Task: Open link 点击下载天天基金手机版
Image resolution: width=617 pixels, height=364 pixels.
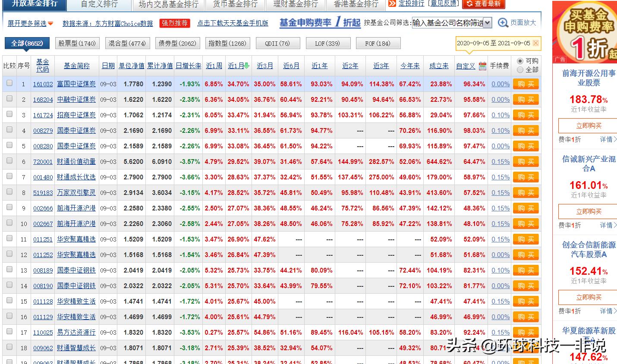Action: click(x=233, y=23)
